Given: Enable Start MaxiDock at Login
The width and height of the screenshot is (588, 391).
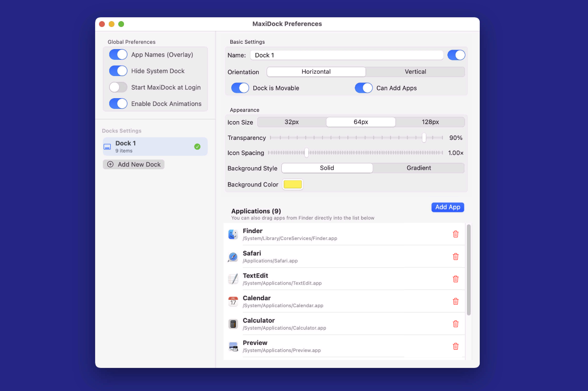Looking at the screenshot, I should 118,87.
